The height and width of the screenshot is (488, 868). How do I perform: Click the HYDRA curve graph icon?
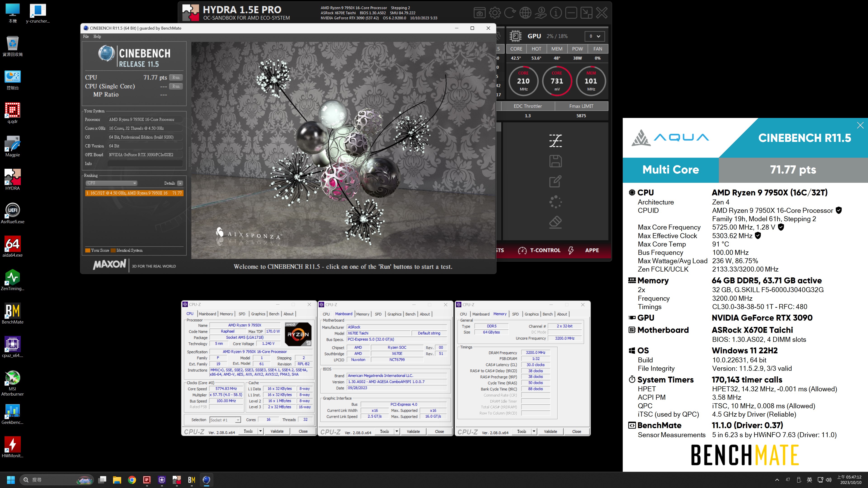tap(555, 141)
